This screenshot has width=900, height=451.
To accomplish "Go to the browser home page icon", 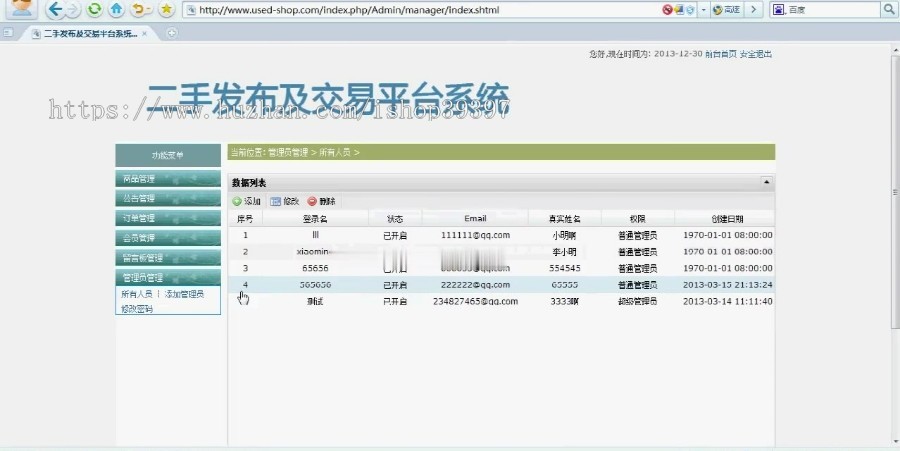I will click(x=117, y=9).
